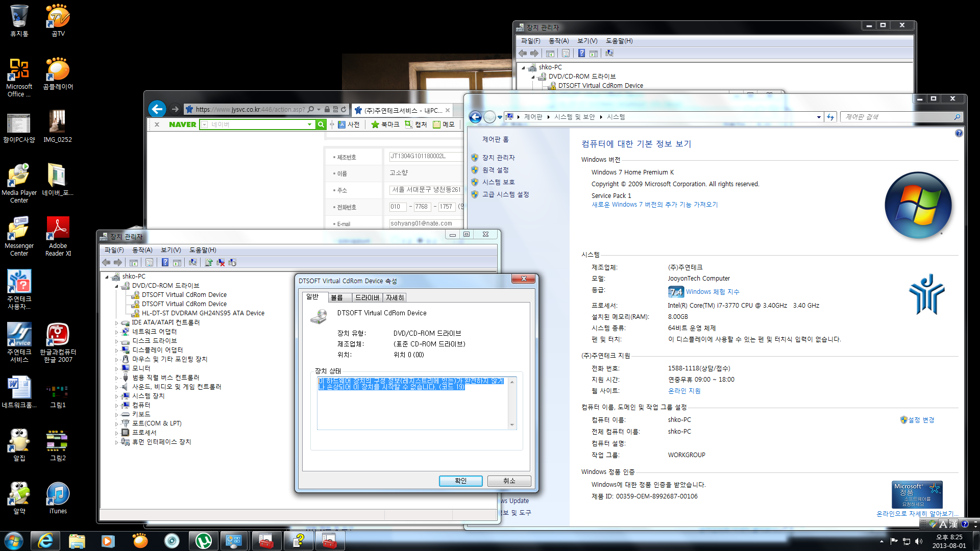Switch to 자세히 tab in properties dialog
This screenshot has width=980, height=551.
[x=395, y=297]
